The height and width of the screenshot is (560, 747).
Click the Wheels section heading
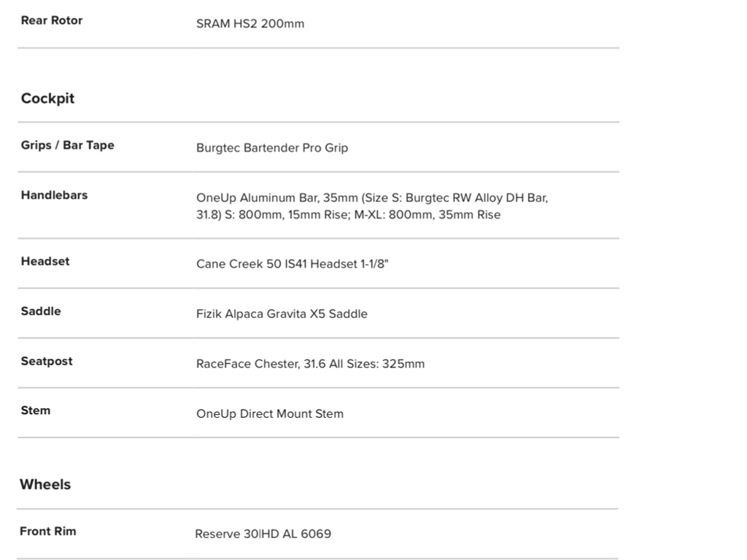pos(45,484)
